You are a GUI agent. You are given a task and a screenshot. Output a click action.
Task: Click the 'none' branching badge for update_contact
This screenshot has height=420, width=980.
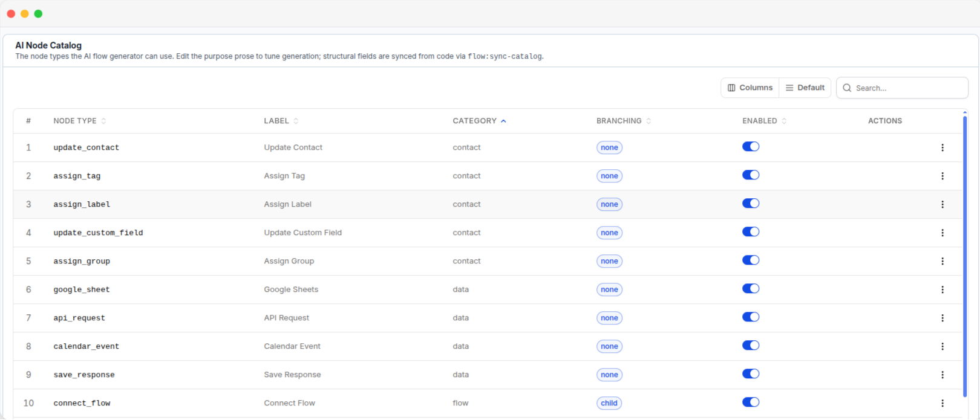[609, 147]
